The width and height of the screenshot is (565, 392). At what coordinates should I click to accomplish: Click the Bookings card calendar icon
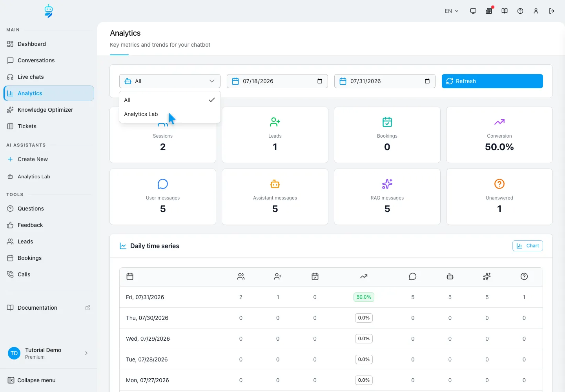tap(387, 122)
